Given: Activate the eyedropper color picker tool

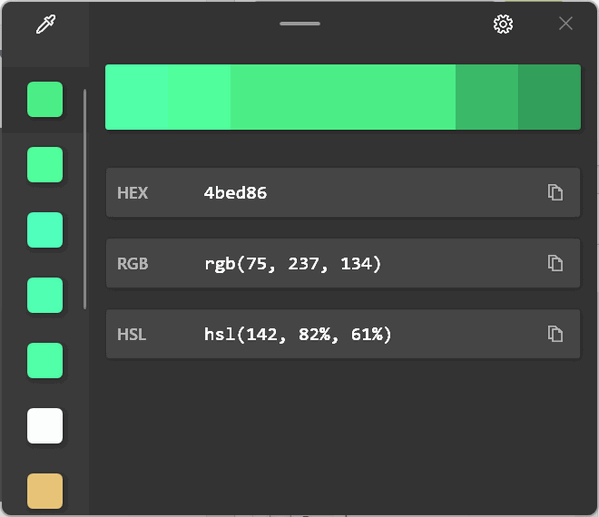Looking at the screenshot, I should [46, 24].
